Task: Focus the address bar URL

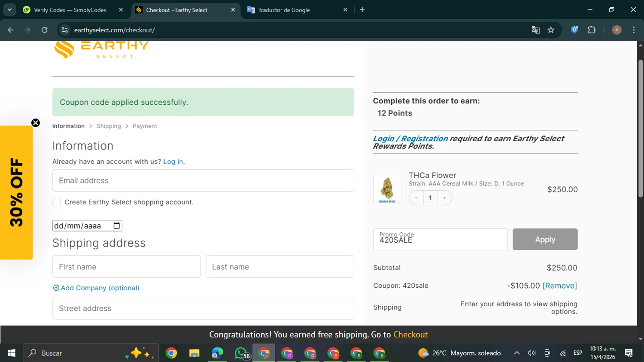Action: click(x=114, y=30)
